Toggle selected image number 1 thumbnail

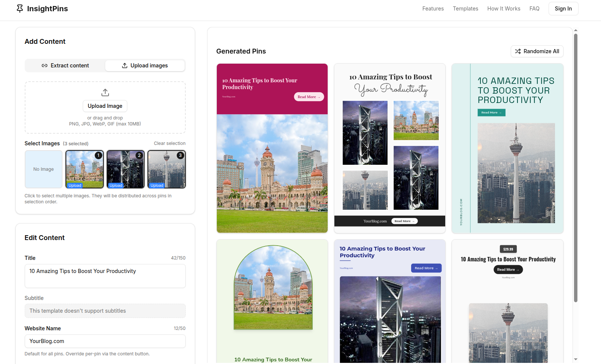point(85,169)
